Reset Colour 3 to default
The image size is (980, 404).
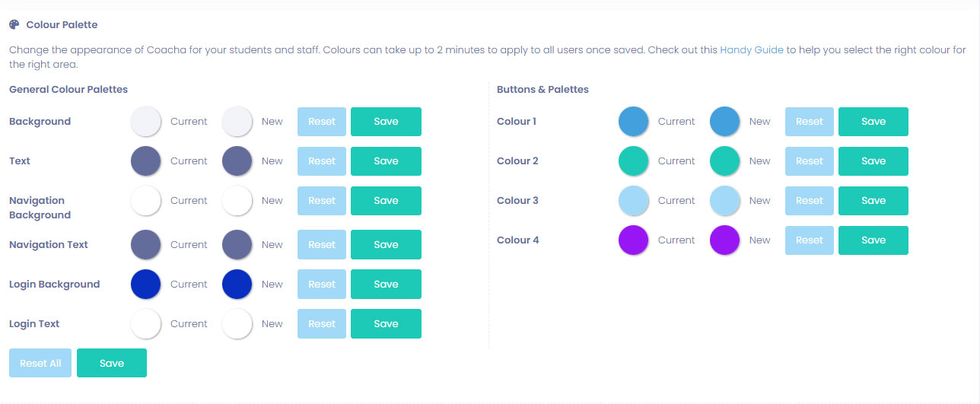pyautogui.click(x=809, y=201)
